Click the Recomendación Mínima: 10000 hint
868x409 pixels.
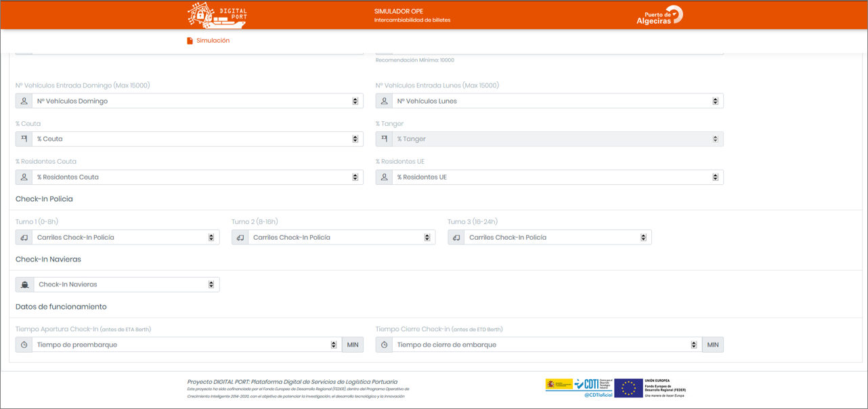pos(415,60)
